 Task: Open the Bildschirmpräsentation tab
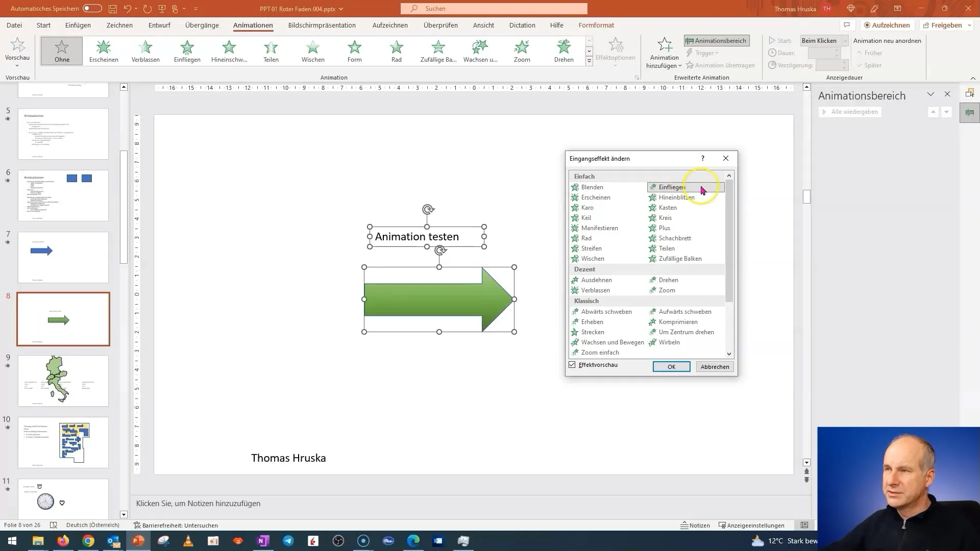322,25
